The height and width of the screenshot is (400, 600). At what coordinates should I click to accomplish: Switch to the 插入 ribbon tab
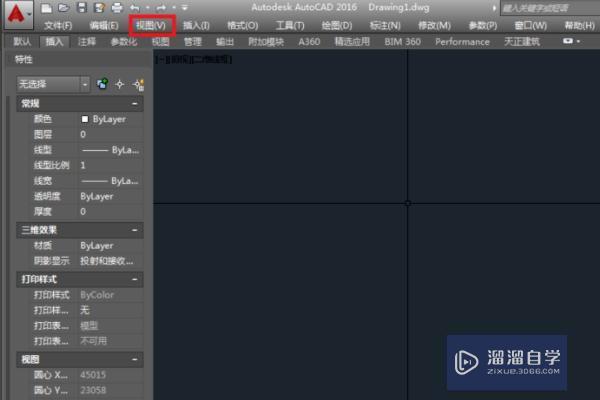click(x=54, y=42)
